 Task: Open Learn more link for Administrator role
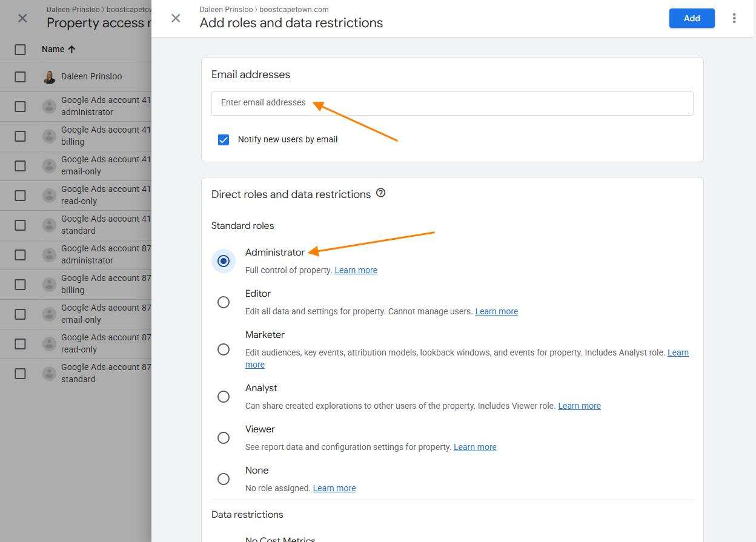pyautogui.click(x=356, y=270)
